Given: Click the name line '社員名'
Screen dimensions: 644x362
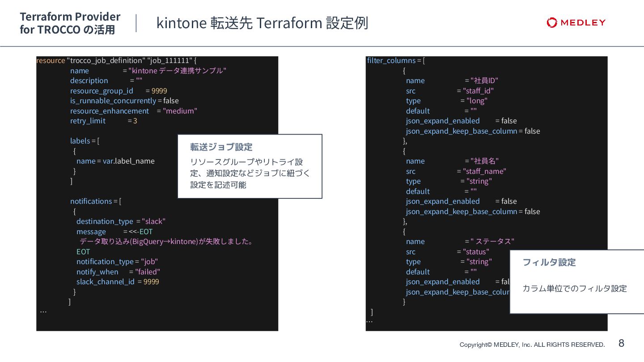Looking at the screenshot, I should pos(452,161).
